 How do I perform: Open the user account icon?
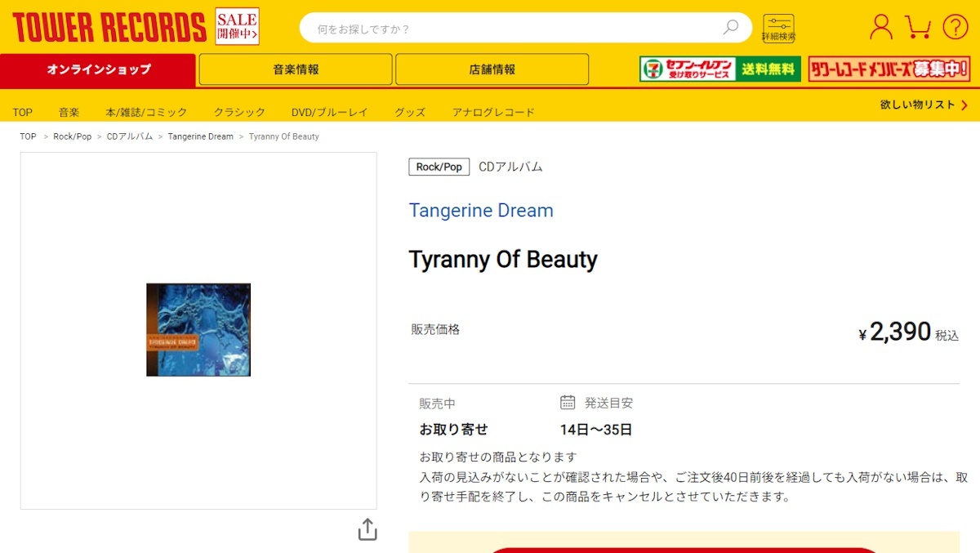[881, 27]
